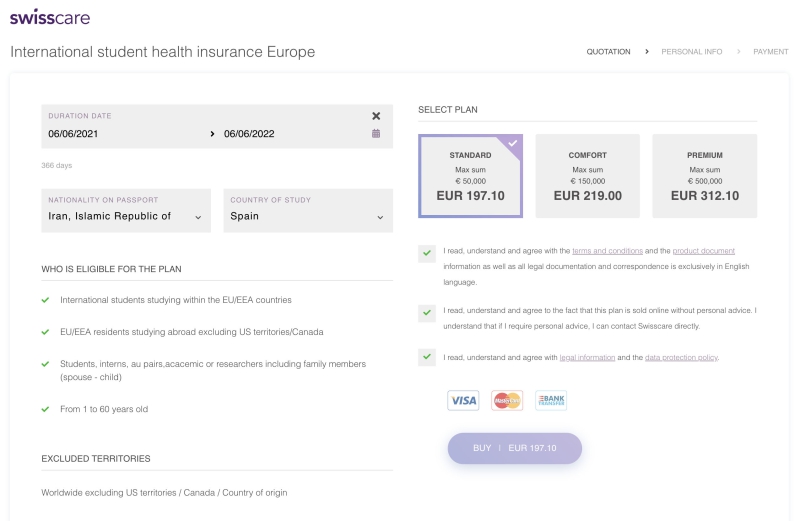Open the calendar picker icon

pos(376,133)
